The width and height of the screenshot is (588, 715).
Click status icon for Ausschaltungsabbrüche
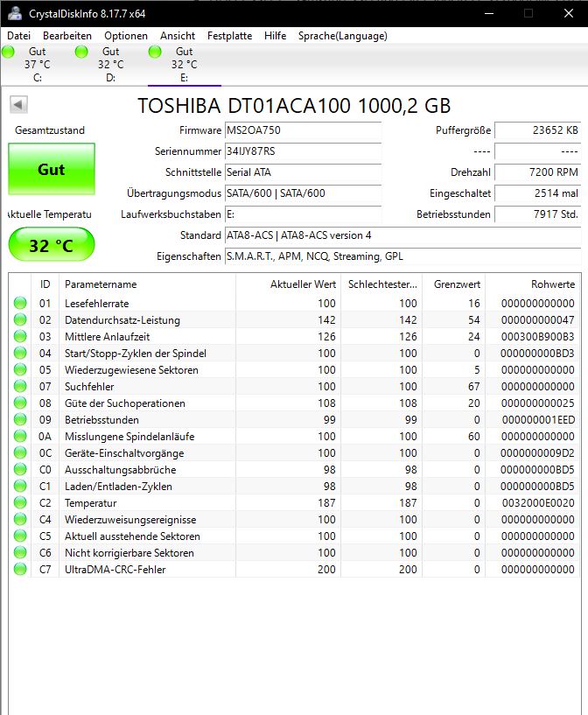[x=20, y=469]
